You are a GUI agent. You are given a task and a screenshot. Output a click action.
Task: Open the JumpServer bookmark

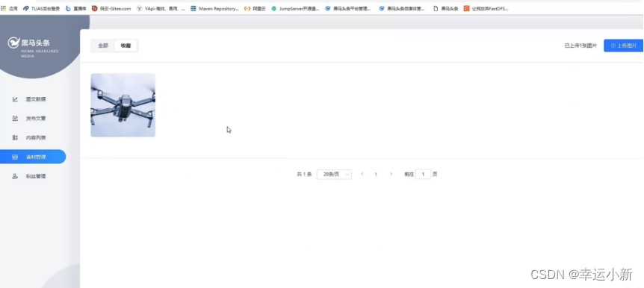pos(295,8)
